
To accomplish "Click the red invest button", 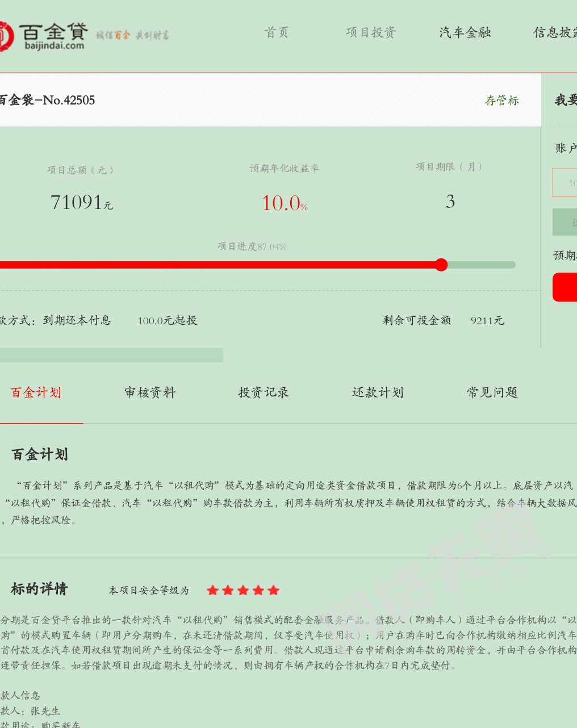I will click(x=565, y=287).
